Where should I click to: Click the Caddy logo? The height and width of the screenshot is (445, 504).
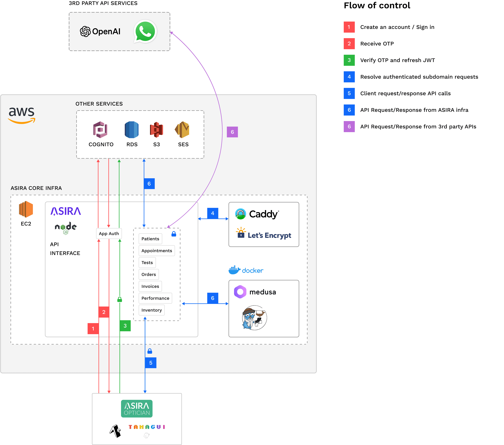click(x=257, y=214)
